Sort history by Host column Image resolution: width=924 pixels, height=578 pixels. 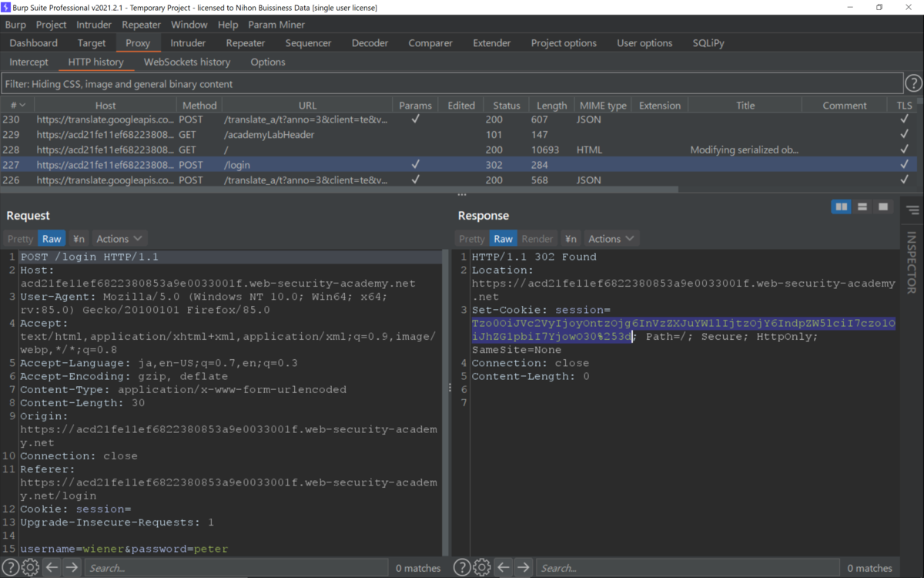(x=105, y=106)
